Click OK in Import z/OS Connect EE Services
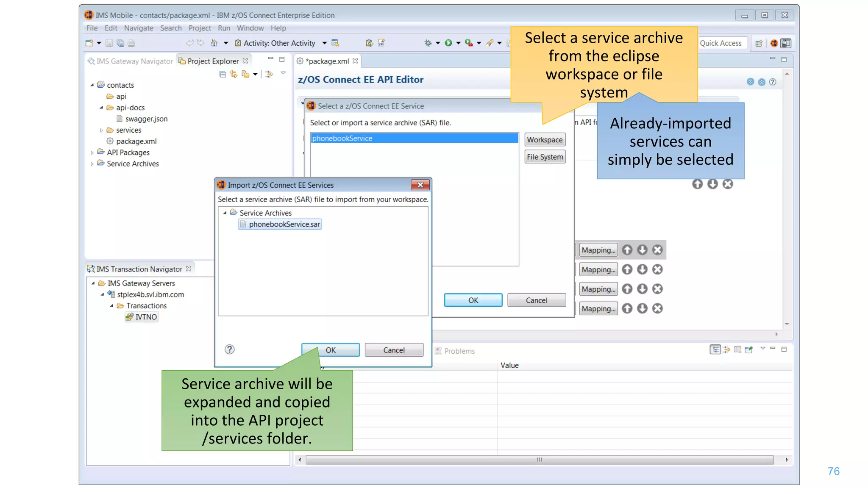The height and width of the screenshot is (488, 868). (x=331, y=350)
